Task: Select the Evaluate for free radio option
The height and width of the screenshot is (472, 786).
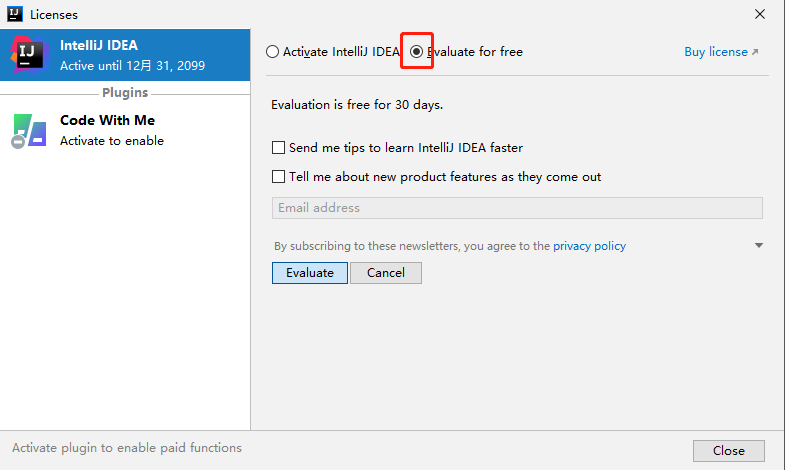Action: tap(417, 52)
